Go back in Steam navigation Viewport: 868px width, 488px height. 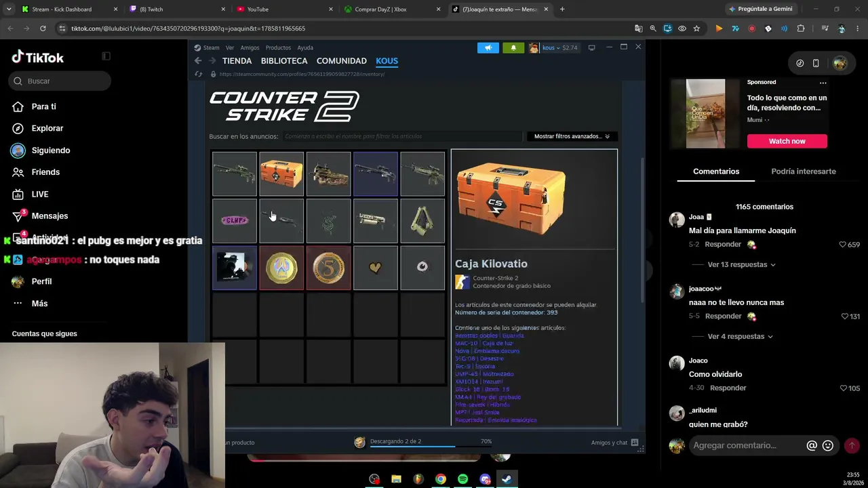click(198, 61)
